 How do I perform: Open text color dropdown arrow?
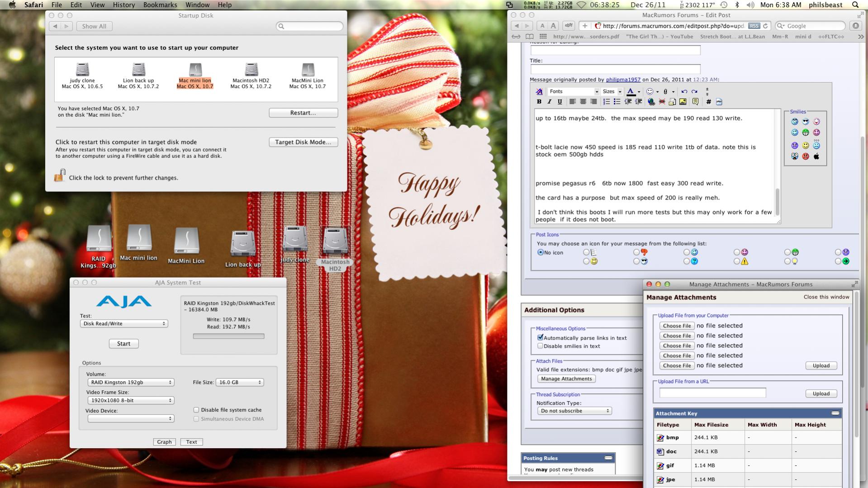point(639,92)
